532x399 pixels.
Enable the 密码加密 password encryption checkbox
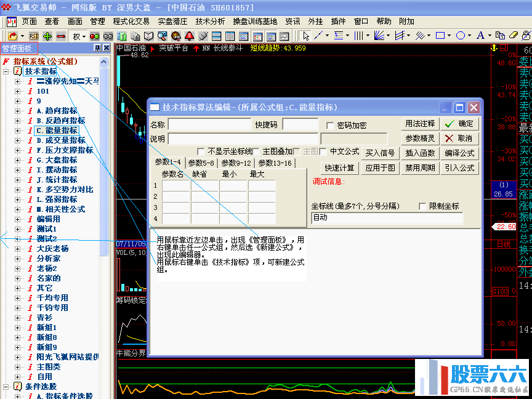click(x=329, y=126)
